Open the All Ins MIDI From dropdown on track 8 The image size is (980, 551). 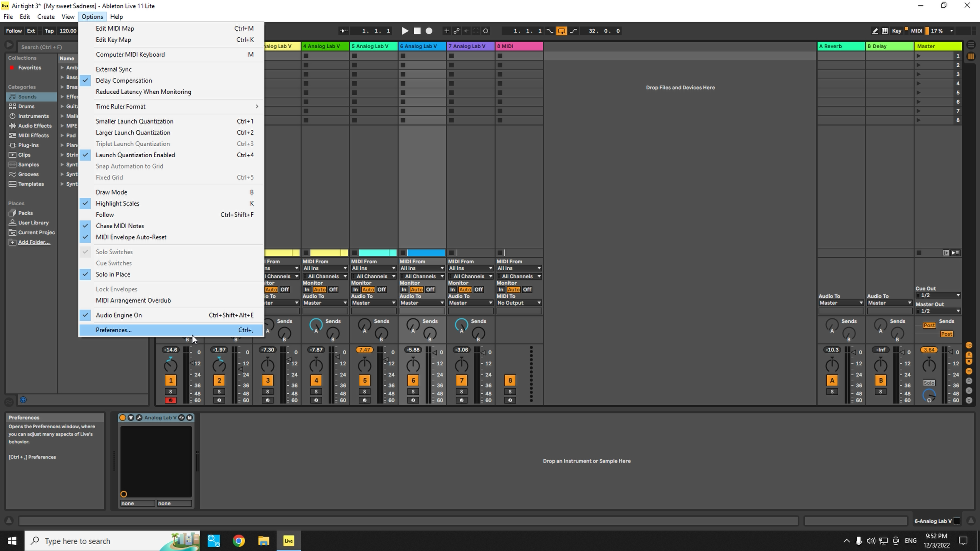(x=519, y=268)
